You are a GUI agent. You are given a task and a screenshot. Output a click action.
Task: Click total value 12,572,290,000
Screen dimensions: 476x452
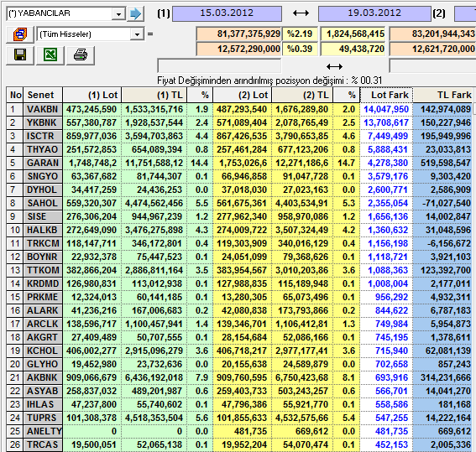239,49
